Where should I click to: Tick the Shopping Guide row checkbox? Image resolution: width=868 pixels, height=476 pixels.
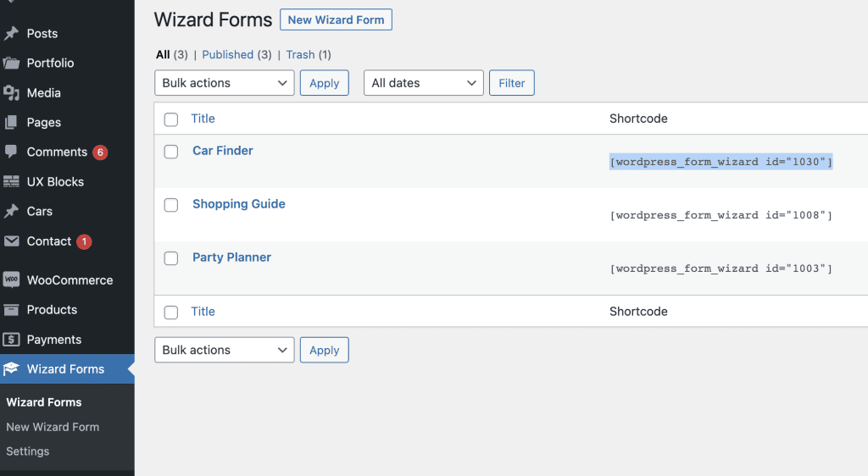pyautogui.click(x=171, y=205)
